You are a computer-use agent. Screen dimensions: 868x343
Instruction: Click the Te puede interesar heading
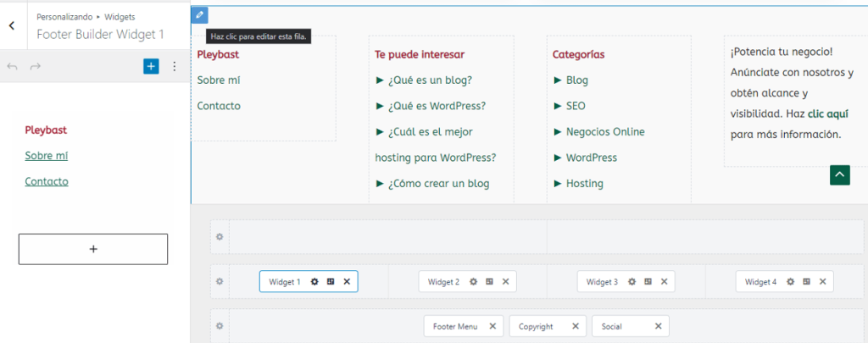420,55
